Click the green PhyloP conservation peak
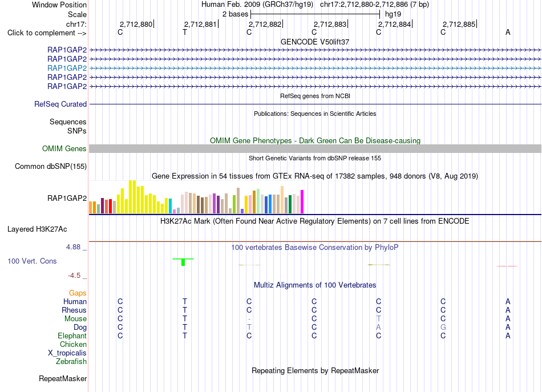The height and width of the screenshot is (392, 542). coord(183,262)
